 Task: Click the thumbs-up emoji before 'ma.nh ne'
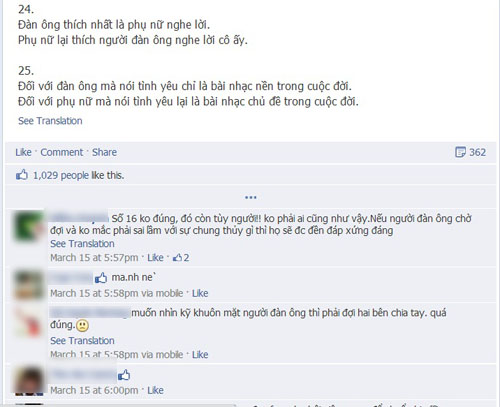pos(101,277)
